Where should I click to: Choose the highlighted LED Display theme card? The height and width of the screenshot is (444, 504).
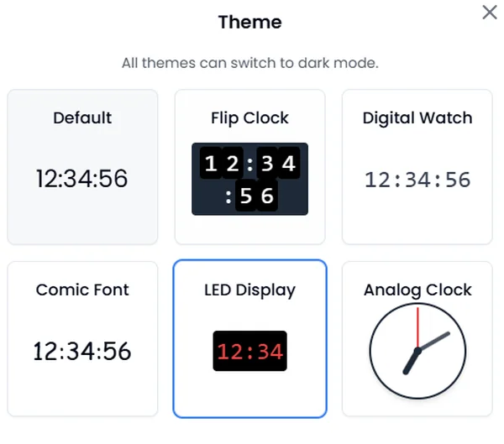(x=250, y=339)
